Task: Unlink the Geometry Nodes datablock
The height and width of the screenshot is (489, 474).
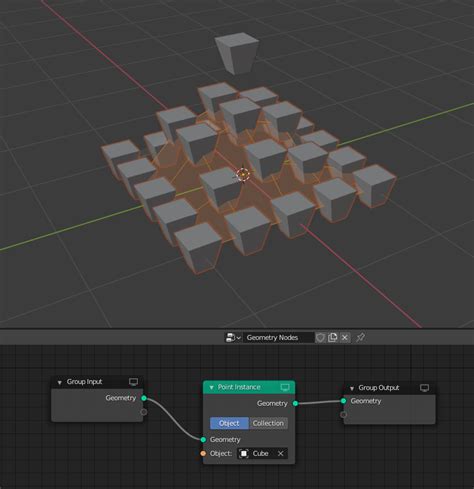Action: click(x=345, y=338)
